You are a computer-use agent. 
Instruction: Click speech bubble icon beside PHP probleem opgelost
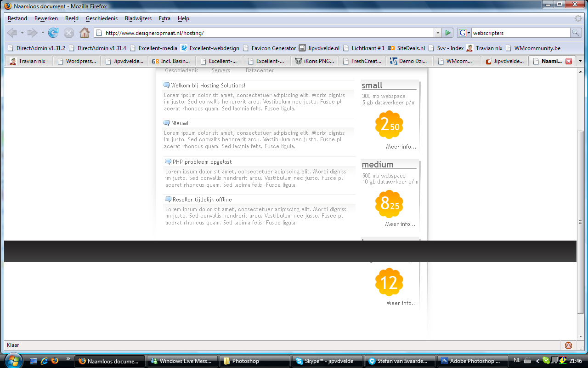pos(168,161)
